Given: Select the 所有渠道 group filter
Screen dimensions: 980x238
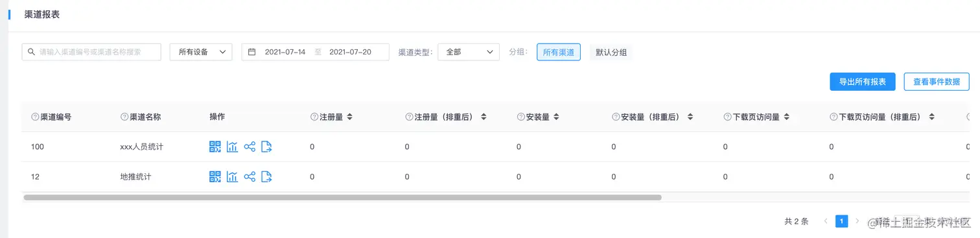Looking at the screenshot, I should [559, 53].
